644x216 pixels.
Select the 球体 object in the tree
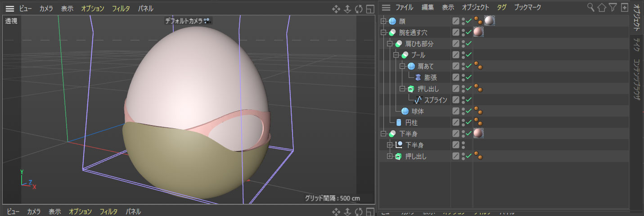(417, 111)
